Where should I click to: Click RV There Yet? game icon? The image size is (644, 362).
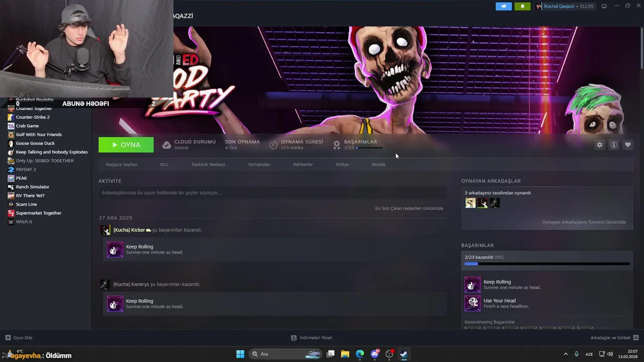click(x=11, y=196)
